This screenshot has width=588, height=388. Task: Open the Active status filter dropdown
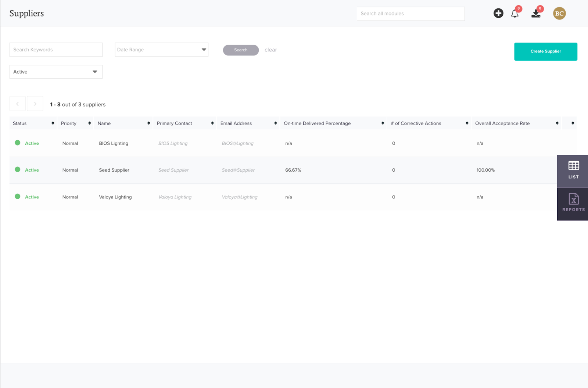coord(56,72)
